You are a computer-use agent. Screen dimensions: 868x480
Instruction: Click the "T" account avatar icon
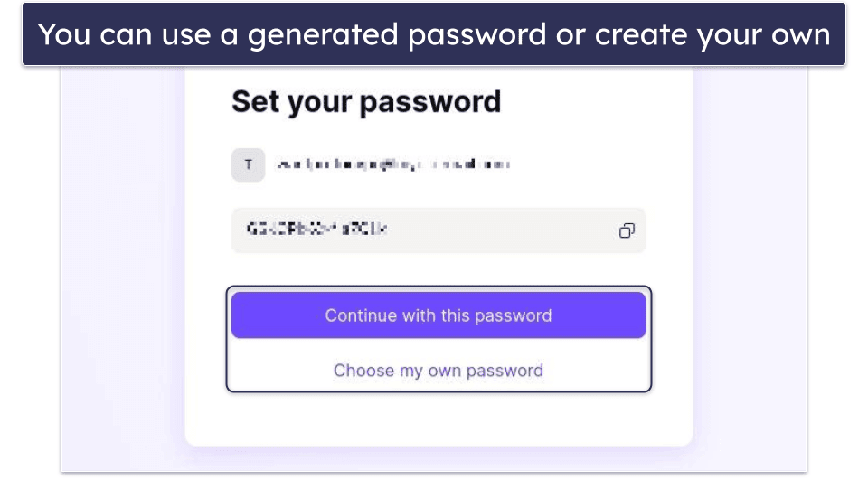coord(249,165)
